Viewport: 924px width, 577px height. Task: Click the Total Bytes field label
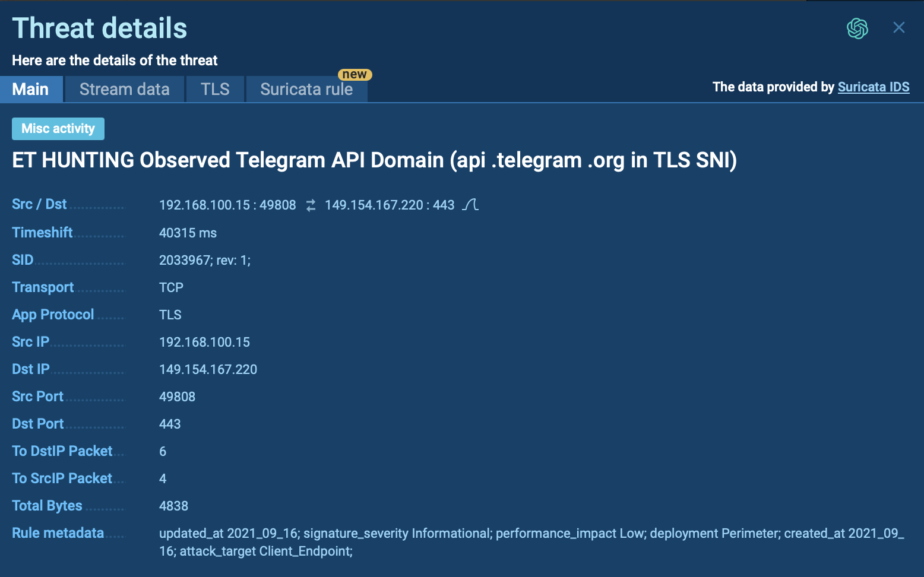point(47,506)
